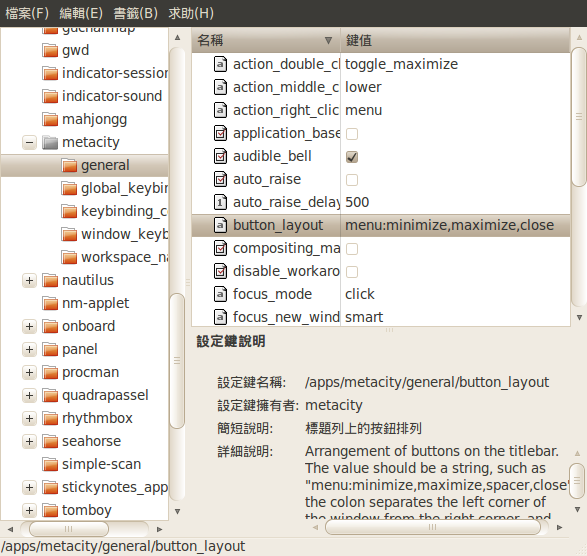Sort by the 名稱 column header
The image size is (587, 556).
(x=266, y=40)
